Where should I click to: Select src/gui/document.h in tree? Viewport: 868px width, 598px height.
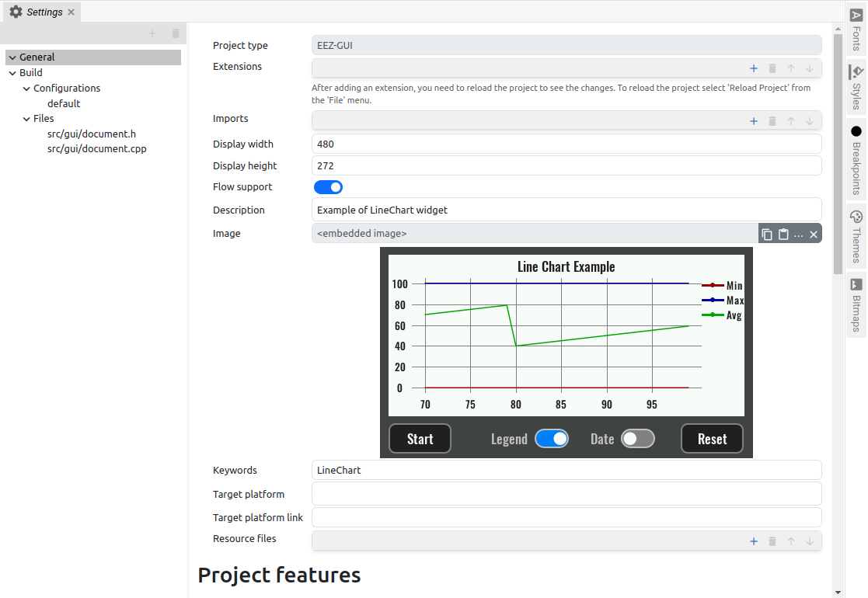92,134
